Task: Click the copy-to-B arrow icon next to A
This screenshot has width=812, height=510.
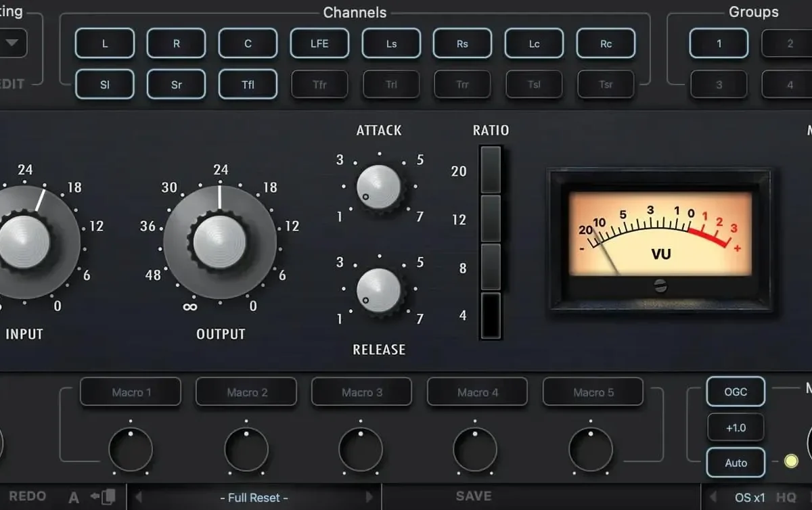Action: 104,497
